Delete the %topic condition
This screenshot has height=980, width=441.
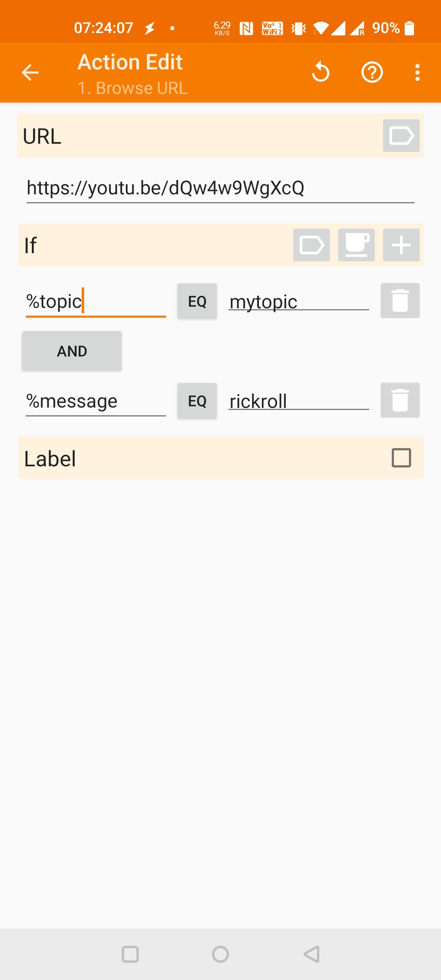pos(400,301)
